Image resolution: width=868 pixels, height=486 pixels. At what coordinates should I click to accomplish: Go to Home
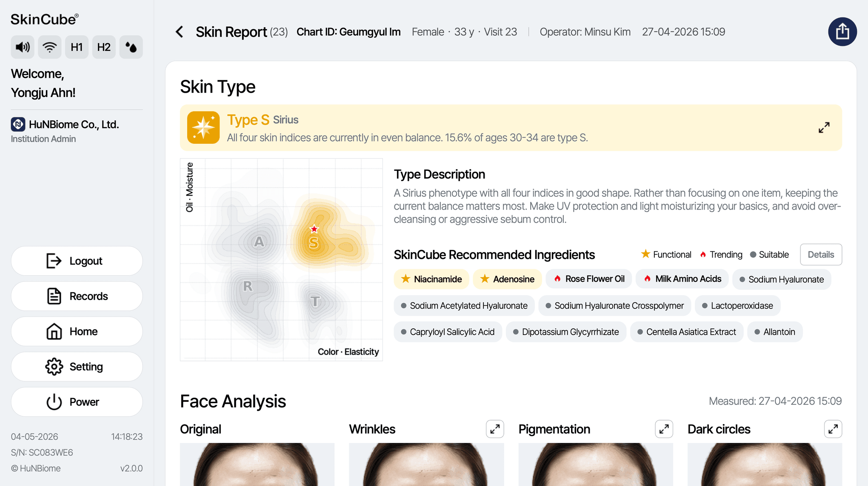pos(77,332)
